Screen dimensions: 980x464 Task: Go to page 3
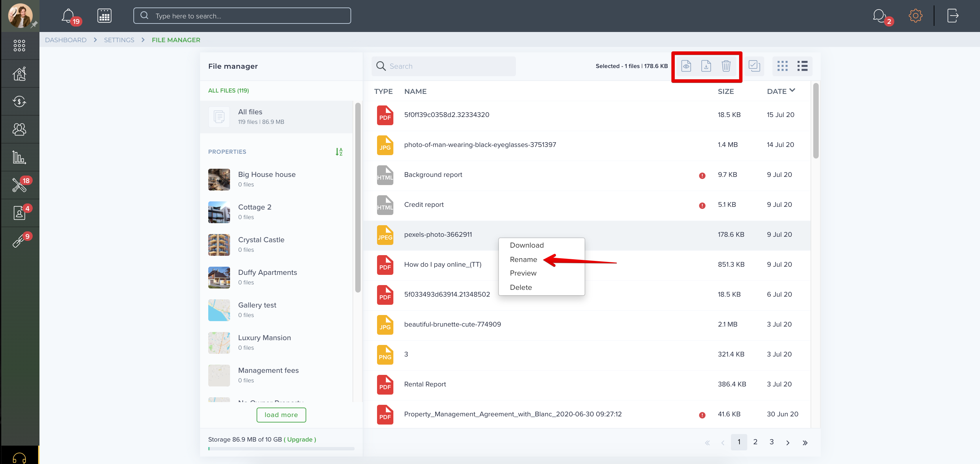pos(771,442)
